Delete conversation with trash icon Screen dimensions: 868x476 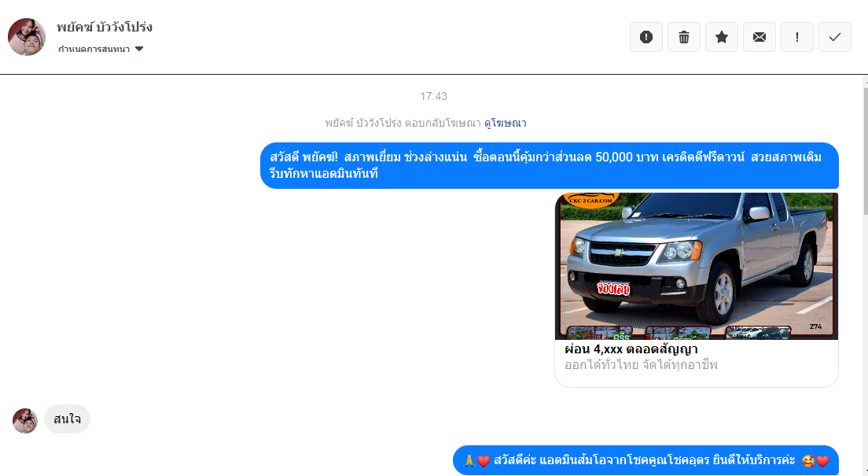[x=684, y=37]
